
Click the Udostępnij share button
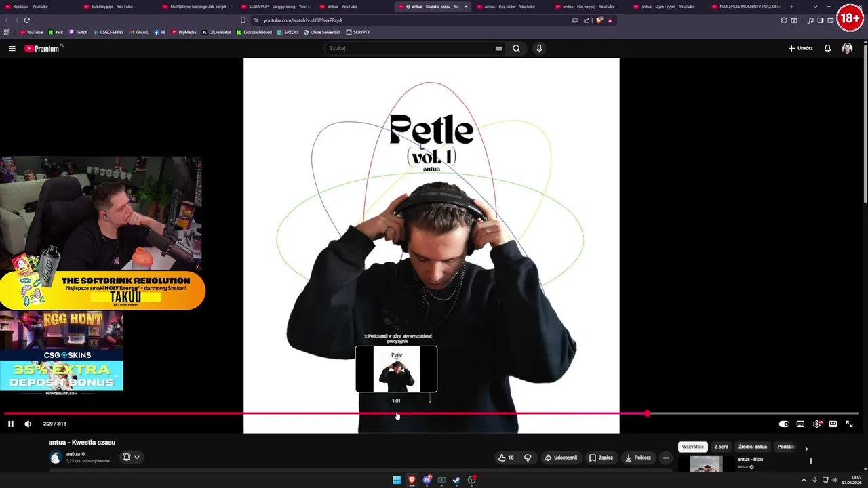(x=561, y=457)
